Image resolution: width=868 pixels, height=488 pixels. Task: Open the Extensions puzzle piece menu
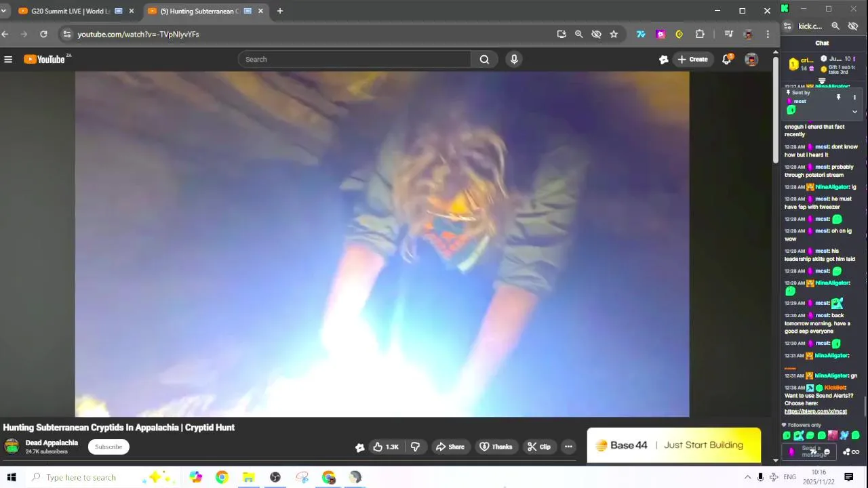click(x=700, y=34)
